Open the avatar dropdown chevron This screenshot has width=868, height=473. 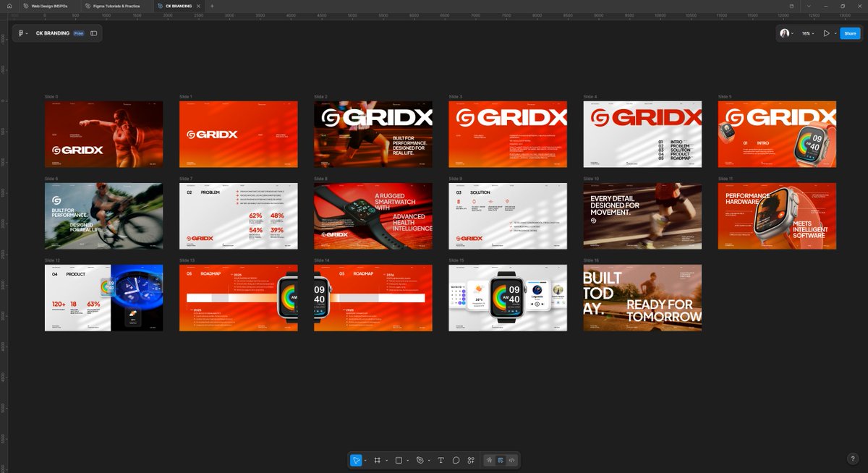click(x=792, y=33)
